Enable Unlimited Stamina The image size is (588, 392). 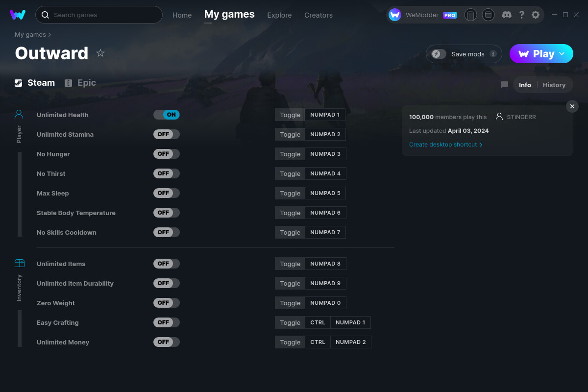coord(166,134)
